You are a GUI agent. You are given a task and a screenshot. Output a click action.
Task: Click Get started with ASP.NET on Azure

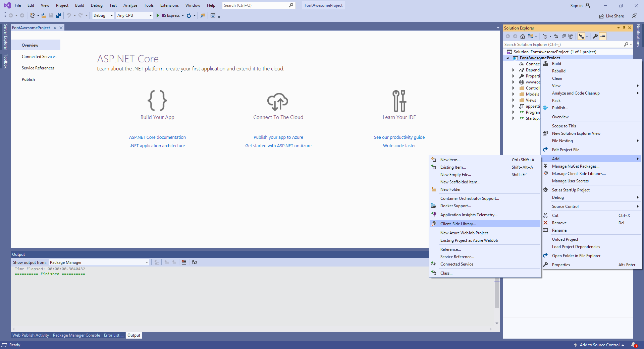(278, 146)
